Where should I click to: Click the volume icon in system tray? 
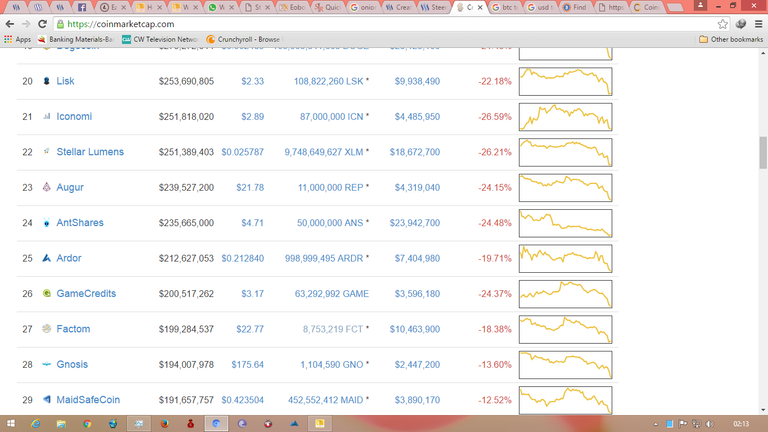tap(710, 424)
